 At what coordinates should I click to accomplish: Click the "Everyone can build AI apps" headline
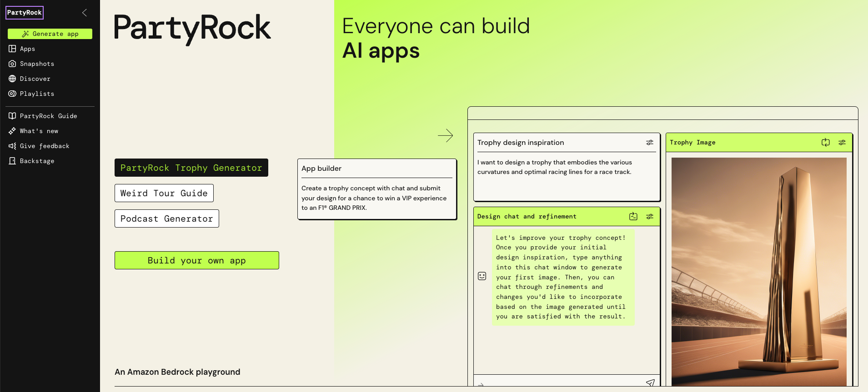[x=436, y=38]
